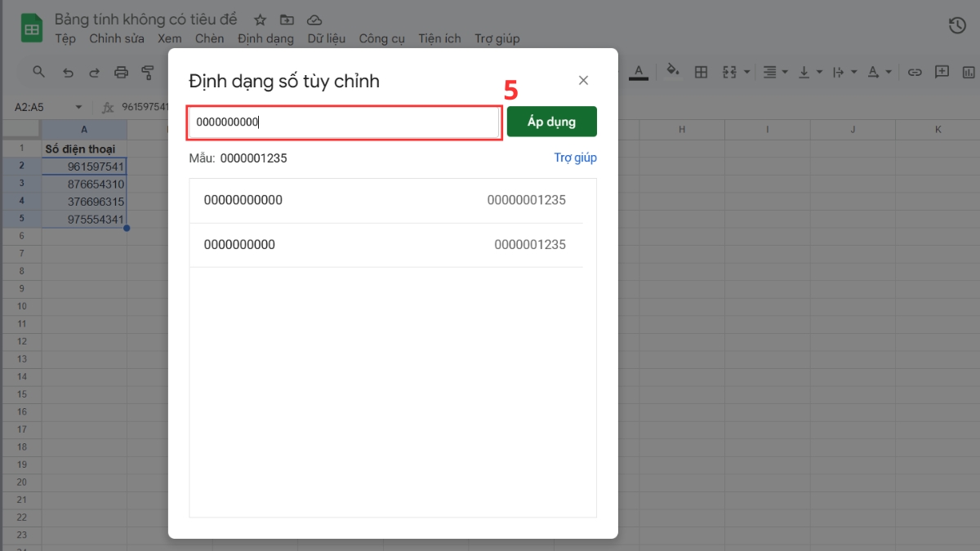Close the Định dạng số tùy chỉnh dialog
Image resolution: width=980 pixels, height=551 pixels.
pyautogui.click(x=583, y=80)
